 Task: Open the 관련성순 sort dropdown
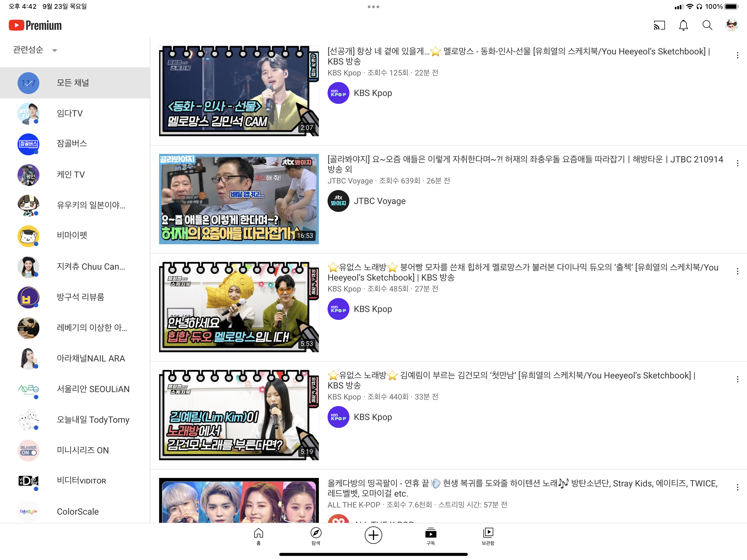pos(35,50)
